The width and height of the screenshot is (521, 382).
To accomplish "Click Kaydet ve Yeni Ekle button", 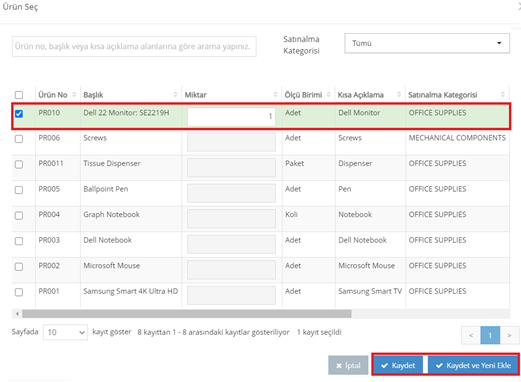I will [x=473, y=365].
